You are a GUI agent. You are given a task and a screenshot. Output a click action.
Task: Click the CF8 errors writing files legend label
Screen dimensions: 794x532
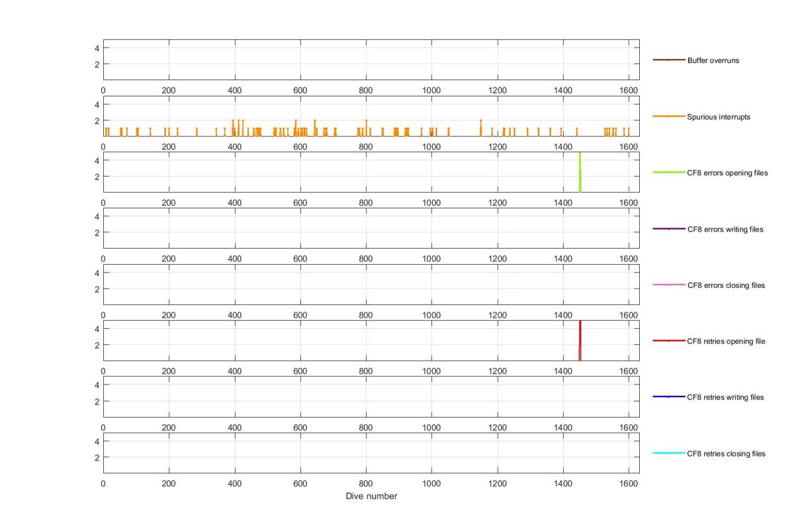tap(725, 229)
